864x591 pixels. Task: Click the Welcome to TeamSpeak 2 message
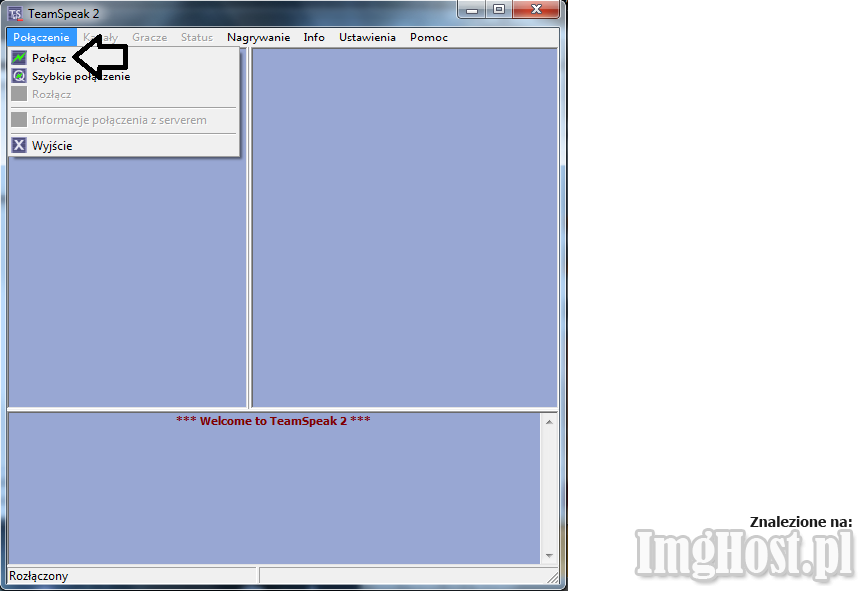click(x=273, y=421)
